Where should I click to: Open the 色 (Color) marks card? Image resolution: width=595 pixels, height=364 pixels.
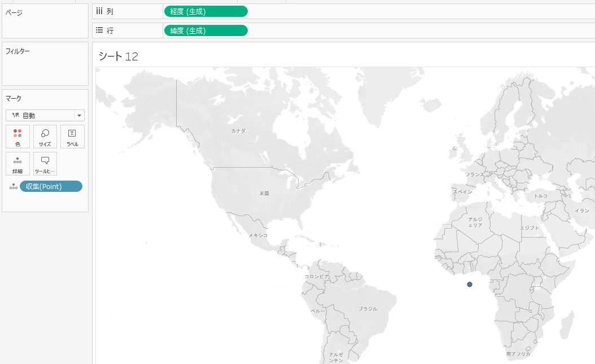coord(17,137)
